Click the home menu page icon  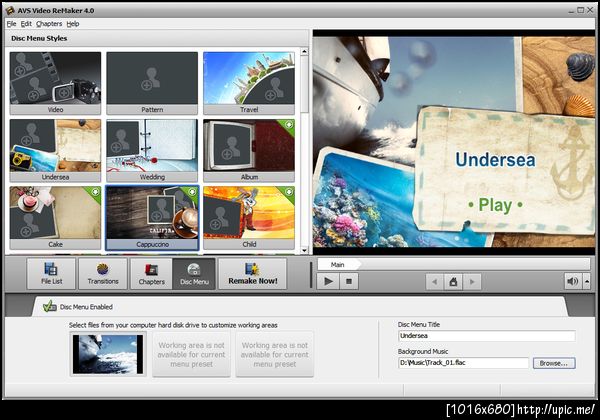pyautogui.click(x=453, y=282)
